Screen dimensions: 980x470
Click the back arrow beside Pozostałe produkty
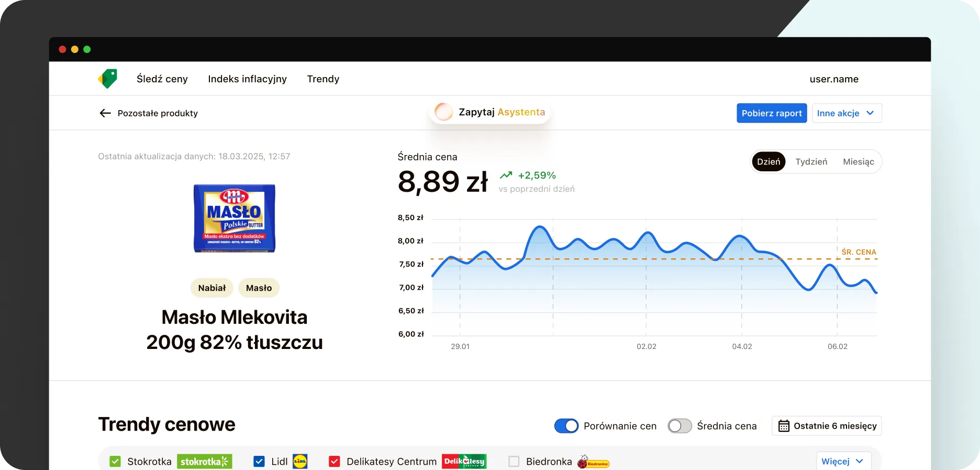pyautogui.click(x=105, y=113)
